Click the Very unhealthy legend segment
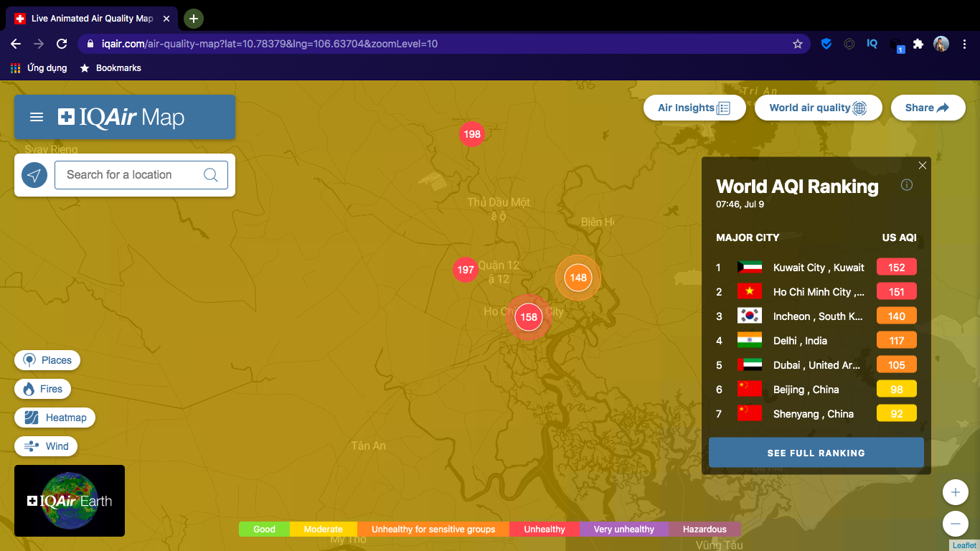Viewport: 980px width, 551px height. pyautogui.click(x=624, y=529)
